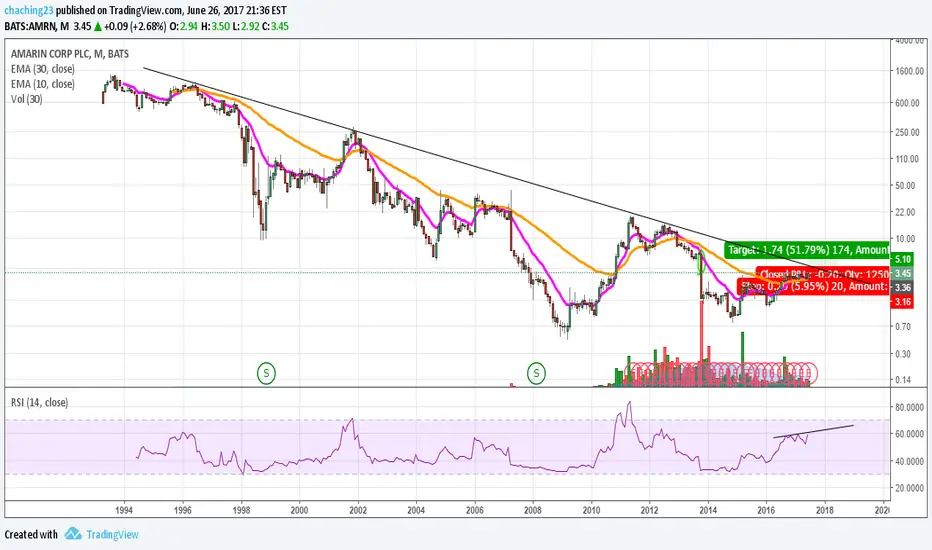Click the red 3.16 stop price tag

tap(903, 301)
